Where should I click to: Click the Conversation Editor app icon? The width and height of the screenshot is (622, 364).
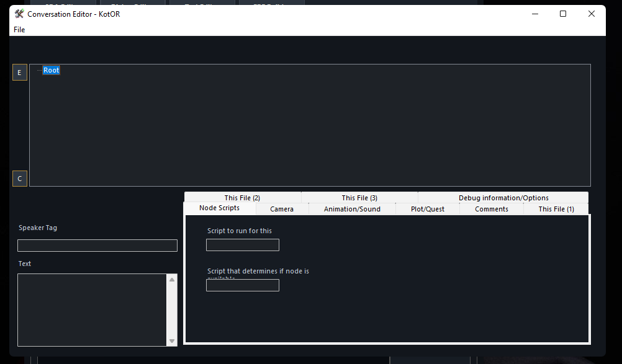(x=19, y=14)
